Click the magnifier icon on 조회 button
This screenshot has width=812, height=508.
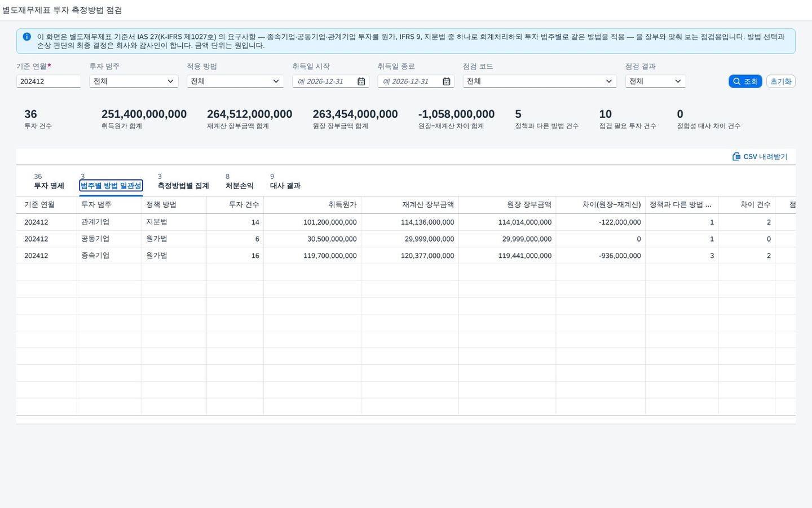coord(736,81)
